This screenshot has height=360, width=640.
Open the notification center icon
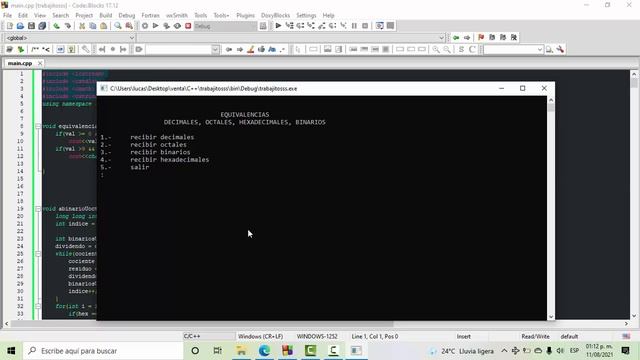pos(625,351)
